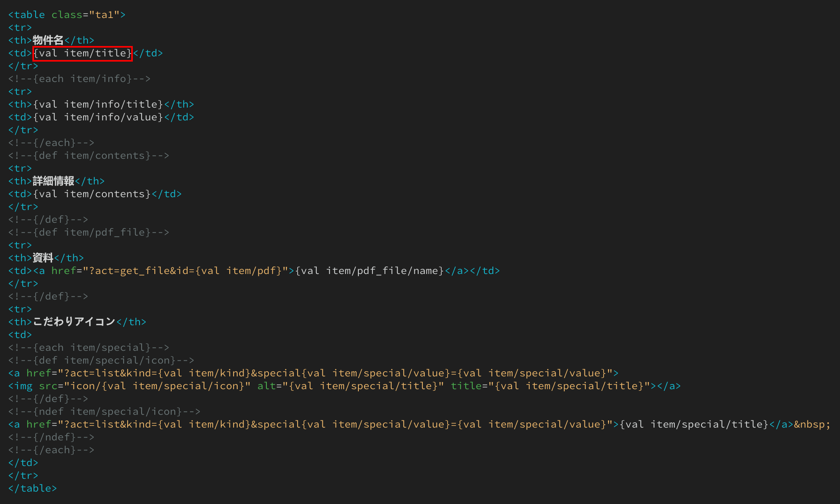The height and width of the screenshot is (504, 840).
Task: Click the {def item/contents} comment
Action: [x=88, y=156]
